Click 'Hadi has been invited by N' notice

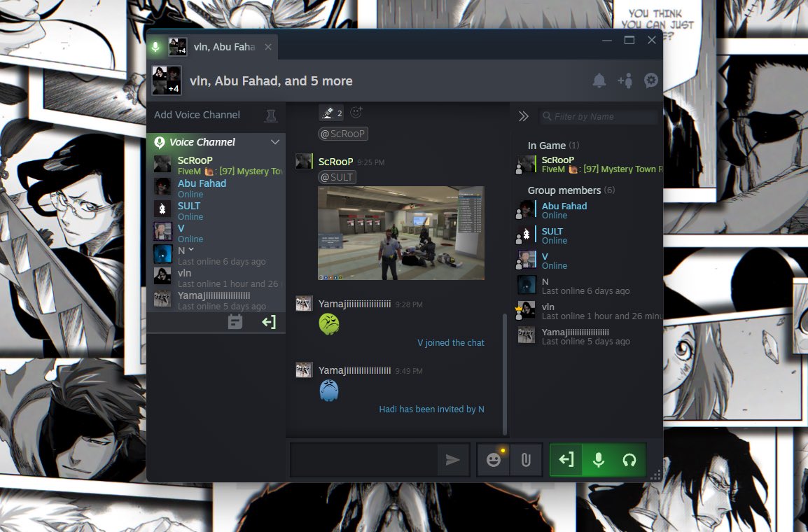point(432,409)
